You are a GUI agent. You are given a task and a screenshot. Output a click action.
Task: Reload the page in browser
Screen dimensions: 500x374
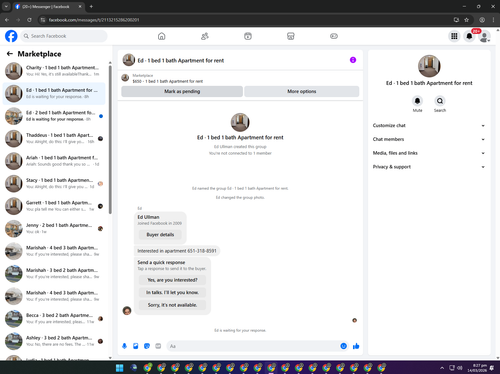tap(29, 20)
